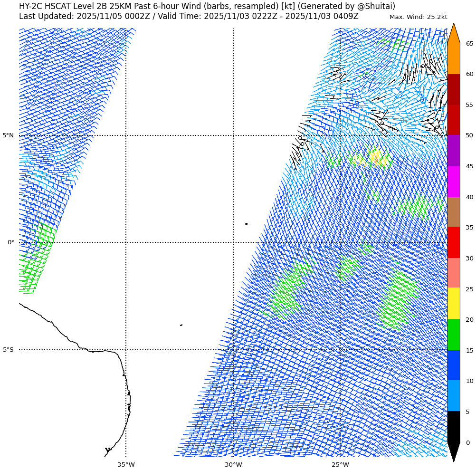Pick the brown 35-40 kt colorbar segment
476x470 pixels.
point(453,212)
